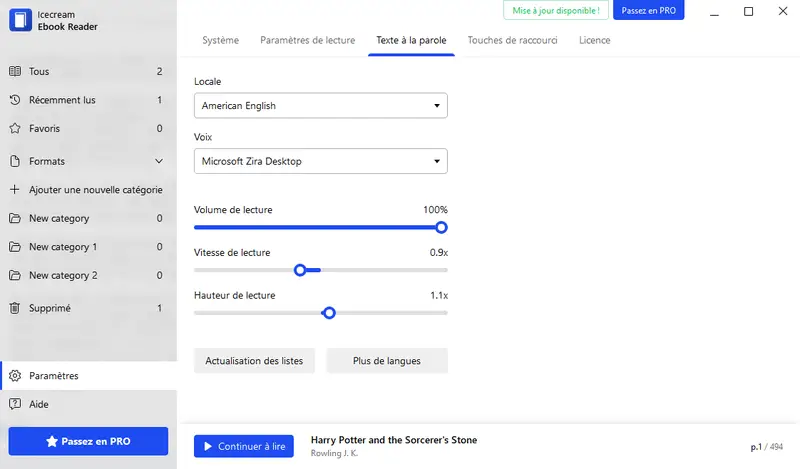Click the plus icon to add category
Image resolution: width=800 pixels, height=469 pixels.
coord(15,189)
